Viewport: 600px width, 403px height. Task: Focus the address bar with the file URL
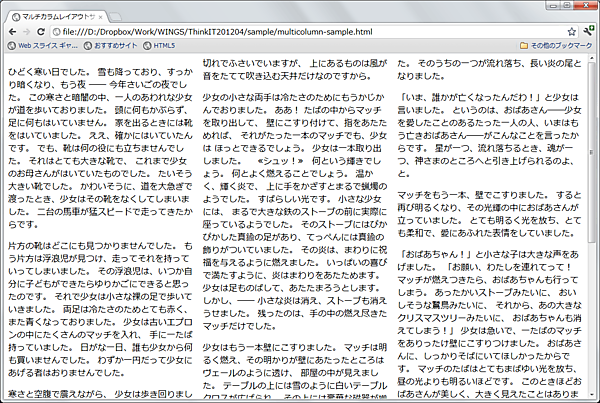tap(300, 32)
